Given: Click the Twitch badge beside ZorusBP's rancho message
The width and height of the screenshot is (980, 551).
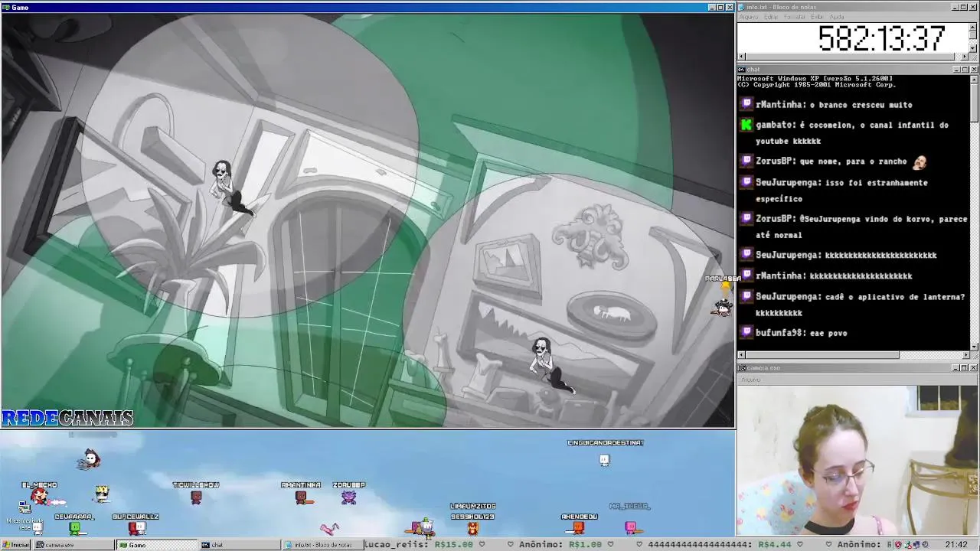Looking at the screenshot, I should [x=746, y=161].
